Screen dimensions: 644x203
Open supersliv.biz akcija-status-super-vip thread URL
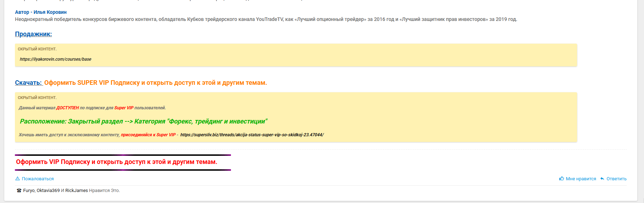pyautogui.click(x=252, y=135)
